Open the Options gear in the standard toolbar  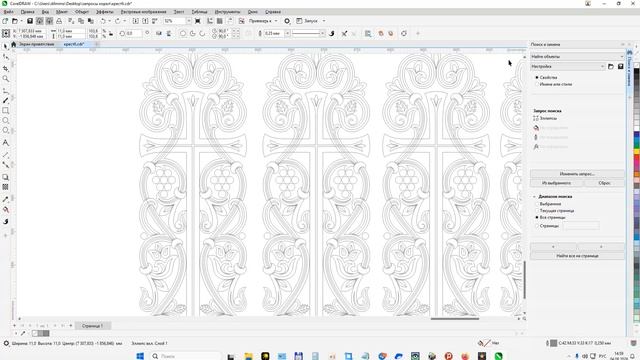287,21
